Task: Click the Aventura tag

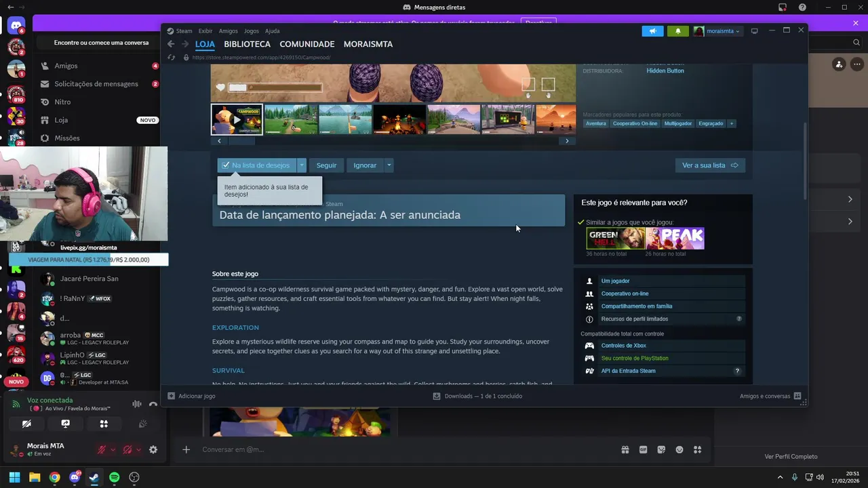Action: (x=596, y=123)
